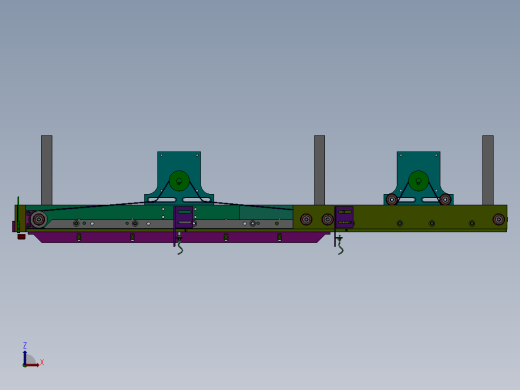Image resolution: width=520 pixels, height=390 pixels.
Task: Select the large roller at far left end
Action: coord(39,219)
